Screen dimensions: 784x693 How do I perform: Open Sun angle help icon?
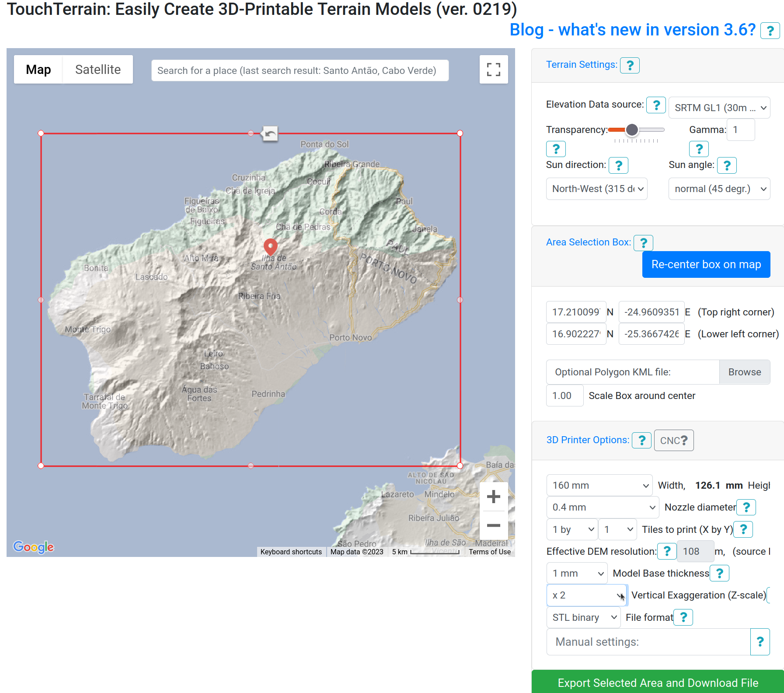pos(727,165)
